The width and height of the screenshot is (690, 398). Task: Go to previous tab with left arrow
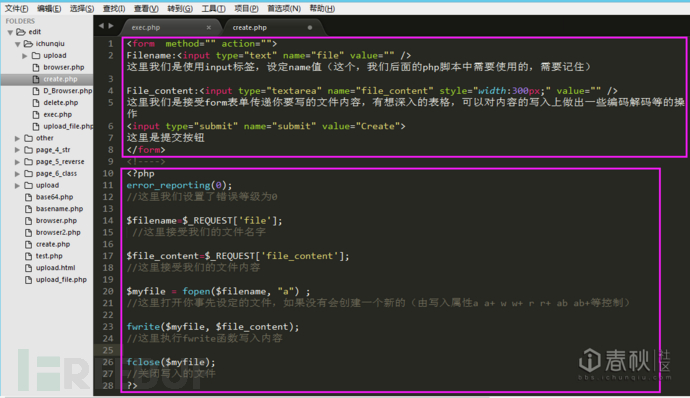tap(101, 26)
